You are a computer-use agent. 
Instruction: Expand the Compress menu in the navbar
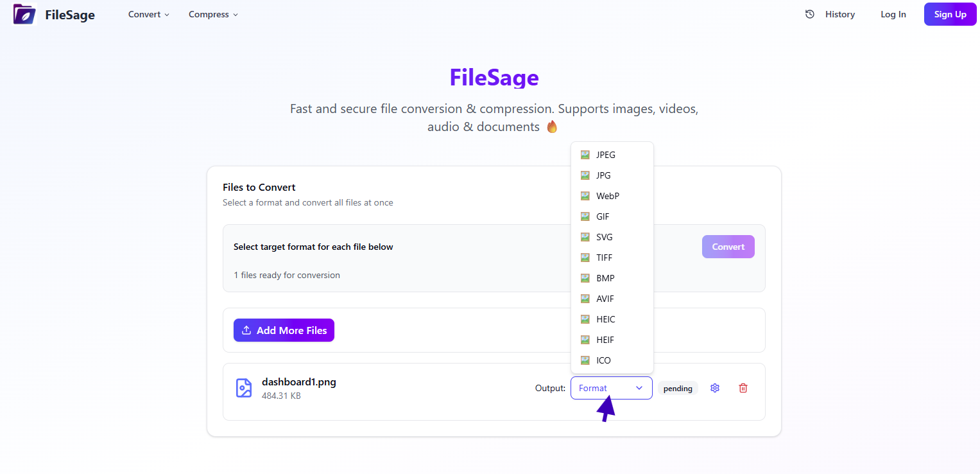tap(213, 14)
